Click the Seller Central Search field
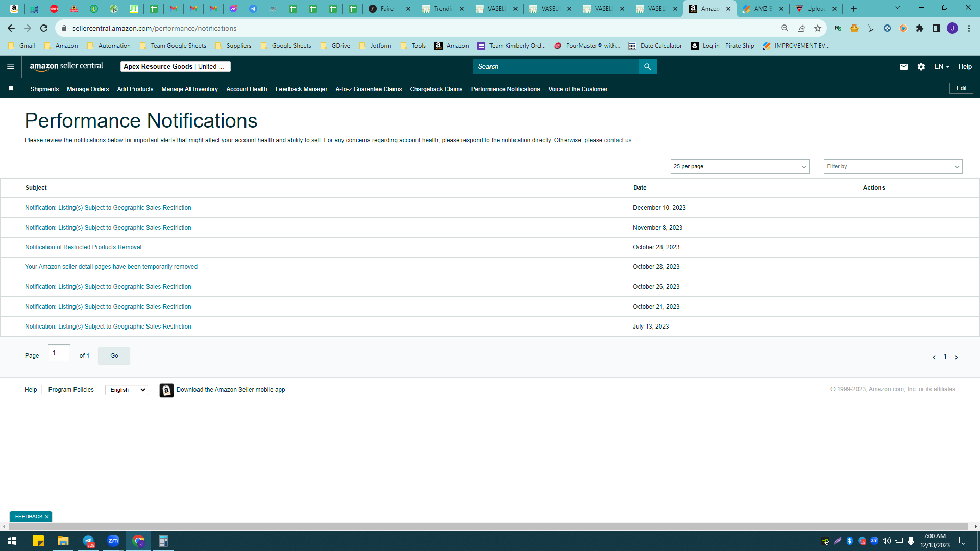This screenshot has width=980, height=551. [555, 67]
